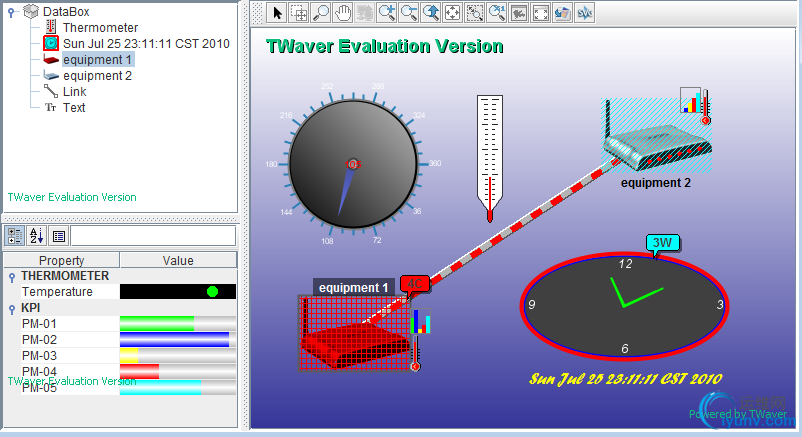
Task: Click the equipment 1 label on canvas
Action: [x=353, y=288]
